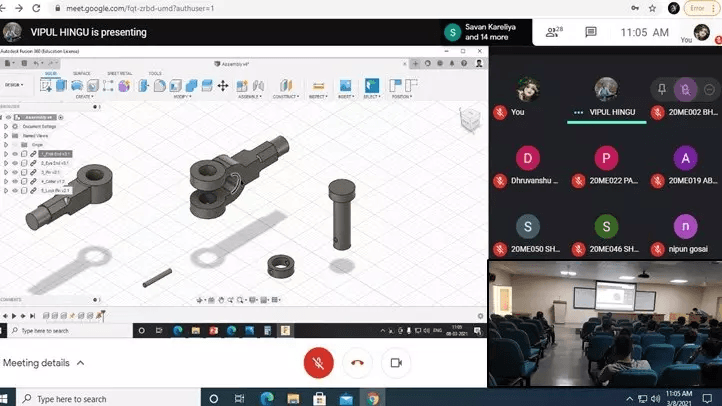Mute the 20ME002 participant
The height and width of the screenshot is (406, 722).
click(685, 89)
